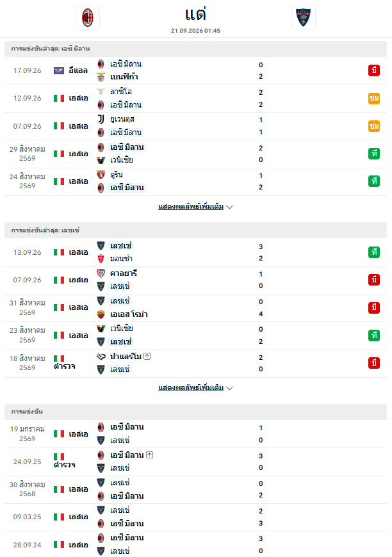Click the Juventus team logo

[101, 119]
